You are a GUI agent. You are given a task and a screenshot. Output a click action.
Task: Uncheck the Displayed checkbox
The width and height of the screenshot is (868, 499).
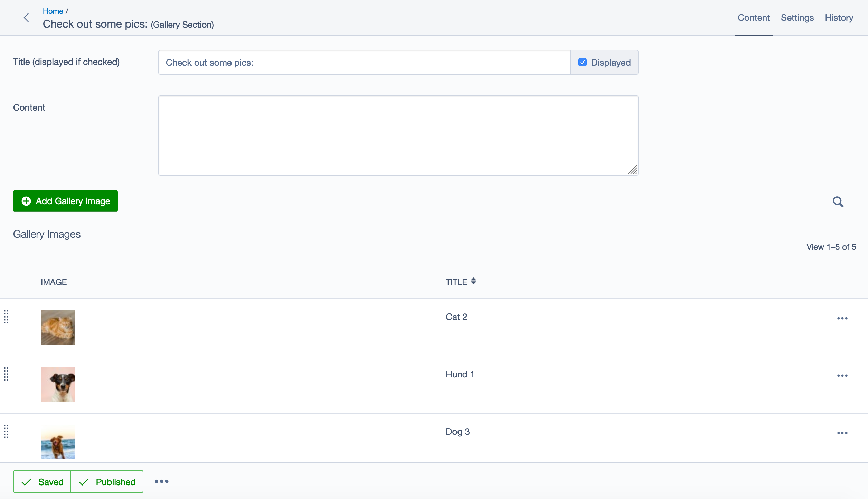(583, 63)
